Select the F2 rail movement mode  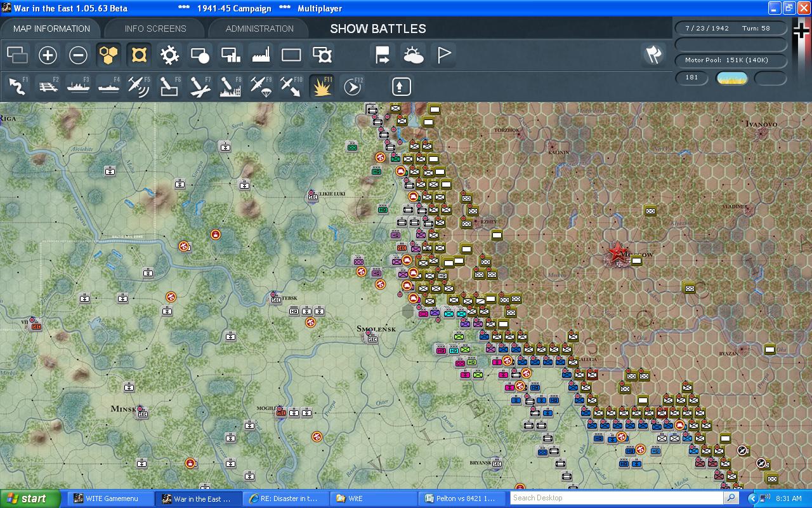[48, 86]
